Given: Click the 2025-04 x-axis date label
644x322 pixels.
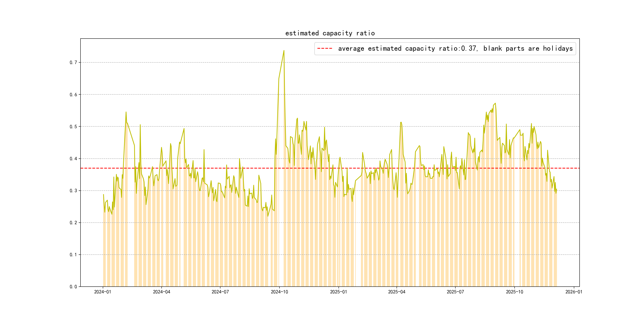Looking at the screenshot, I should 397,292.
